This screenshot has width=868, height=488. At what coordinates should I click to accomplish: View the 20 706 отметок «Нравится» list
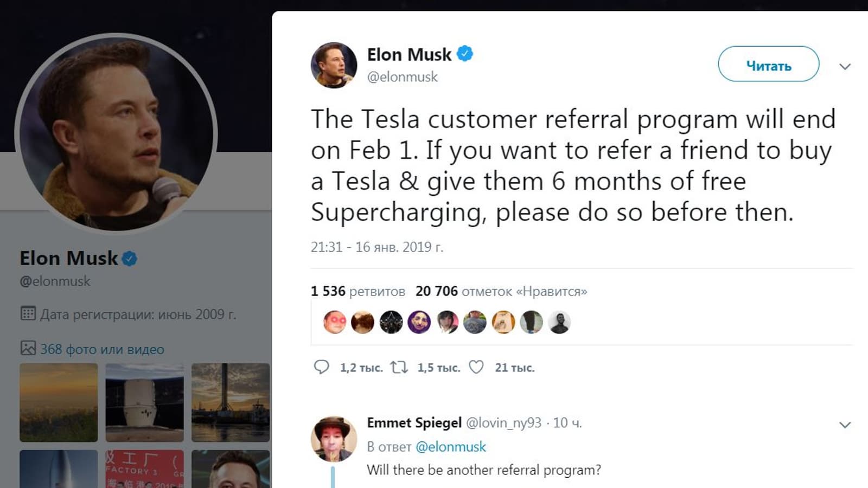pos(501,291)
